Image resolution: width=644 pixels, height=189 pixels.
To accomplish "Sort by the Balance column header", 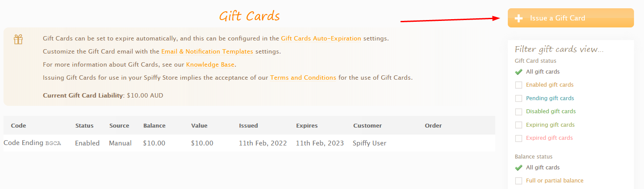I will pos(154,125).
